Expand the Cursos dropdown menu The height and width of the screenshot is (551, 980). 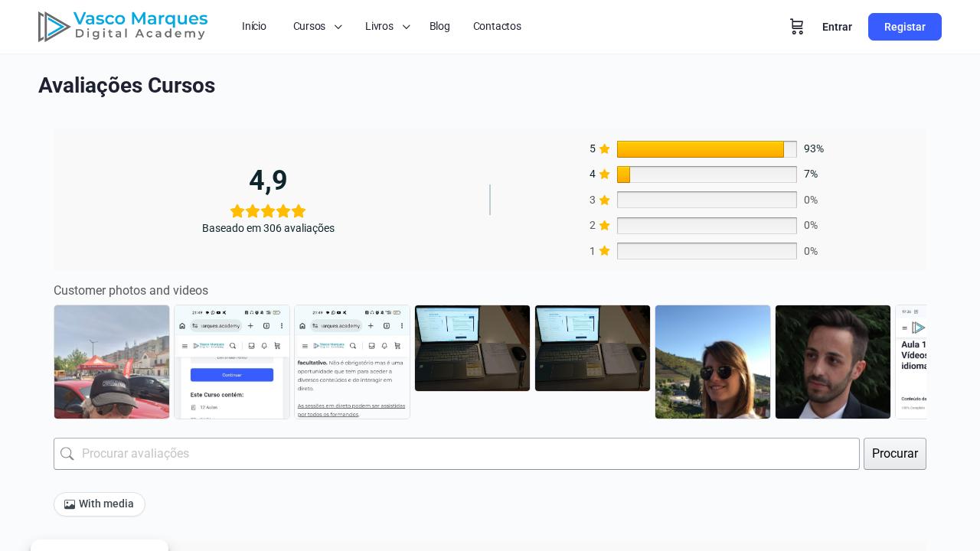coord(318,27)
